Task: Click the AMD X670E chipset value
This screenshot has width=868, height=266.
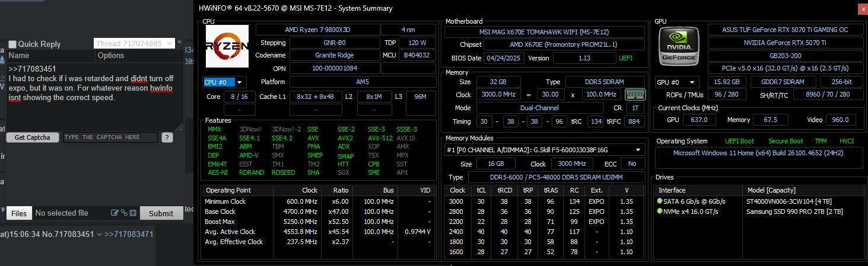Action: [x=564, y=44]
